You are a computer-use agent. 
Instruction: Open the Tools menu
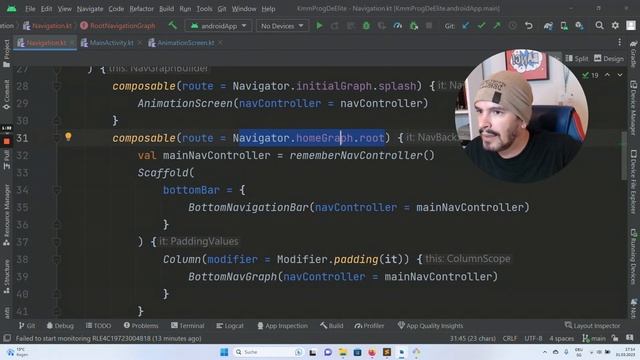(x=204, y=9)
